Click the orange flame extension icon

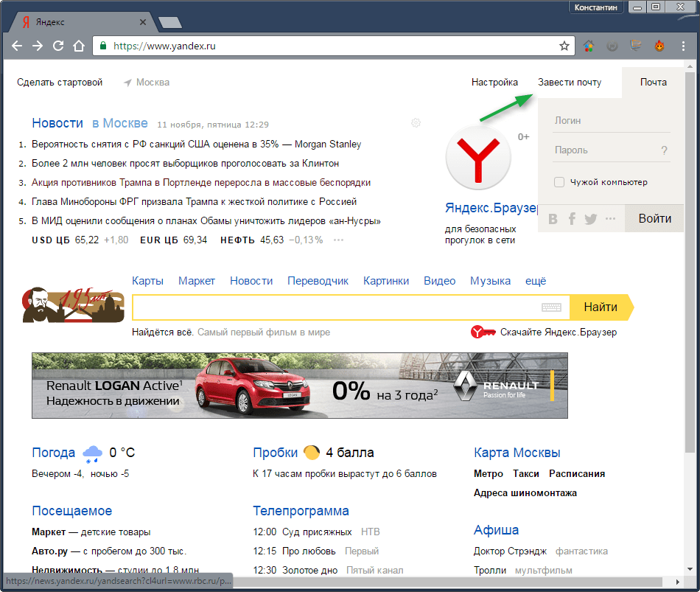coord(659,46)
